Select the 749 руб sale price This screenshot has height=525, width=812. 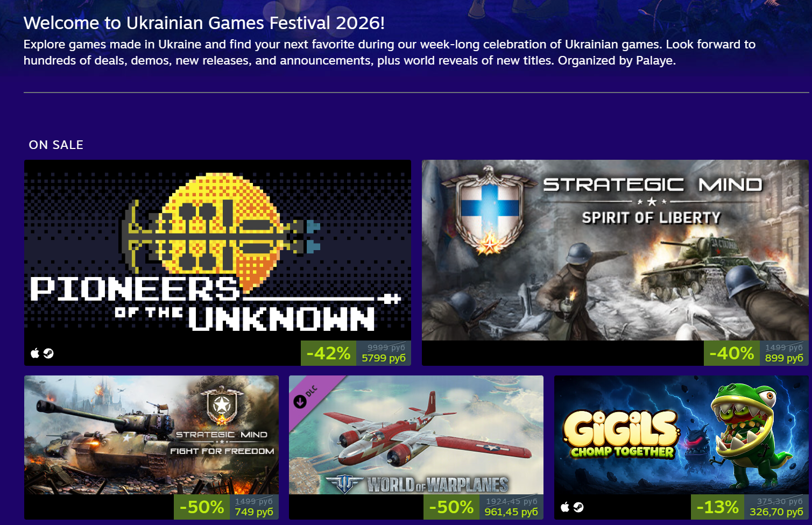click(254, 512)
